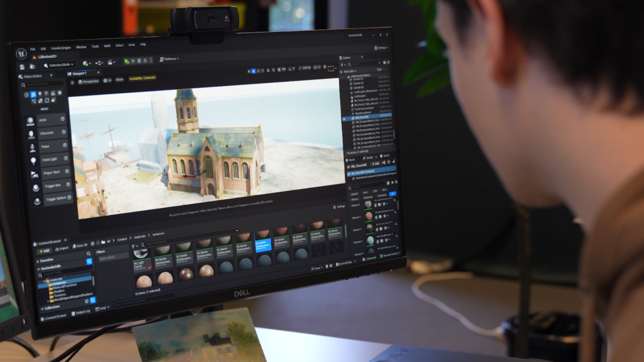Switch to the Viewport 1 tab
Viewport: 644px width, 362px height.
coord(79,74)
